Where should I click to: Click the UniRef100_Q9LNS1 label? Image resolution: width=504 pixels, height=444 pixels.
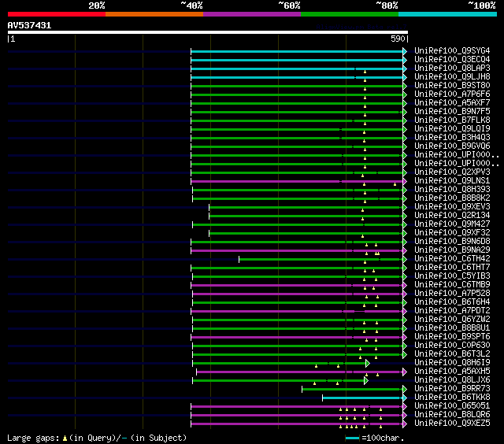pyautogui.click(x=452, y=181)
